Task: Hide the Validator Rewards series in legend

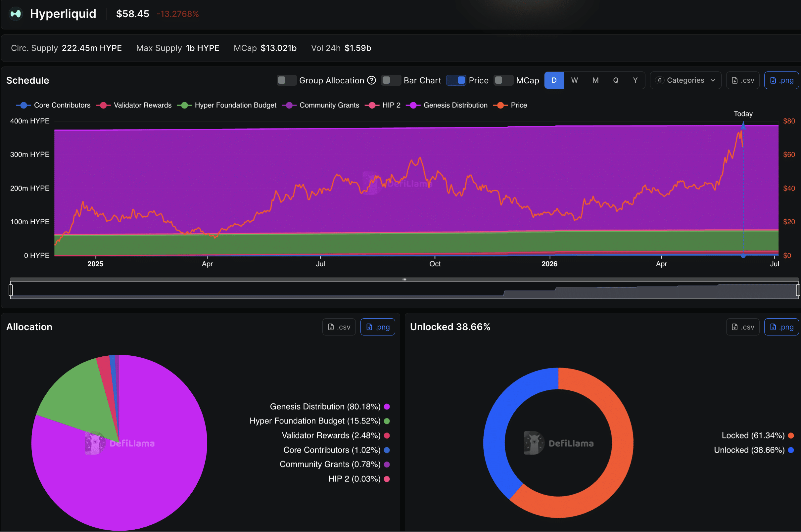Action: 134,105
